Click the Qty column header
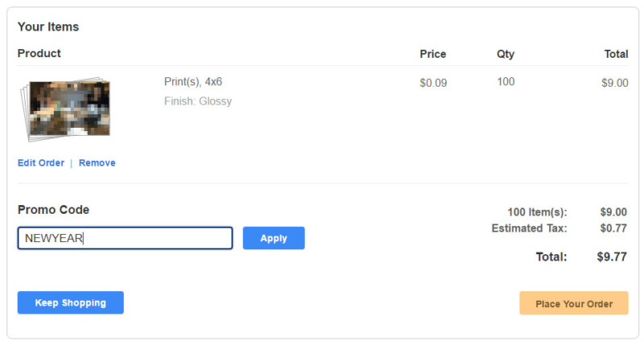The image size is (644, 345). click(506, 54)
